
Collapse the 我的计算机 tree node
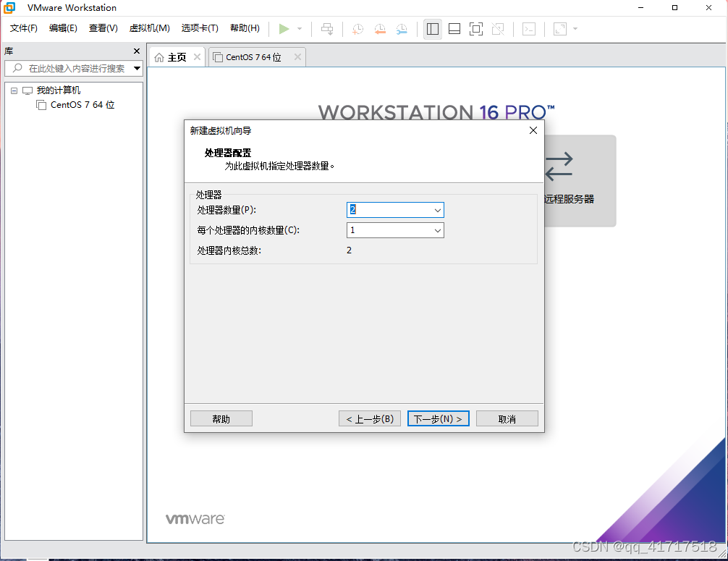click(14, 90)
